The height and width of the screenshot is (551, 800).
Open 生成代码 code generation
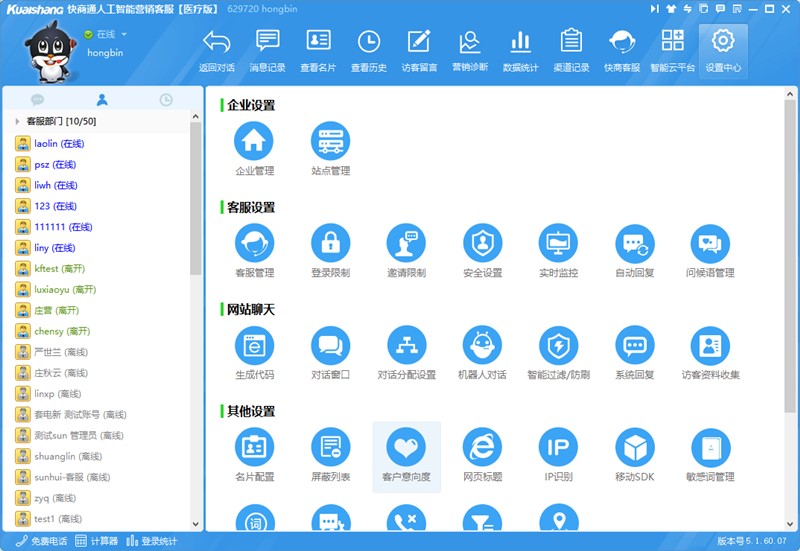(254, 345)
